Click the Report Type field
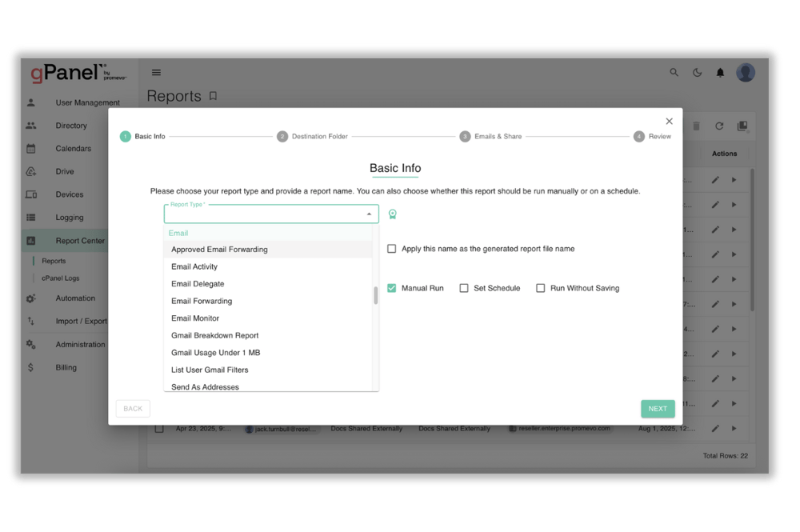Viewport: 800px width, 532px height. [x=271, y=214]
